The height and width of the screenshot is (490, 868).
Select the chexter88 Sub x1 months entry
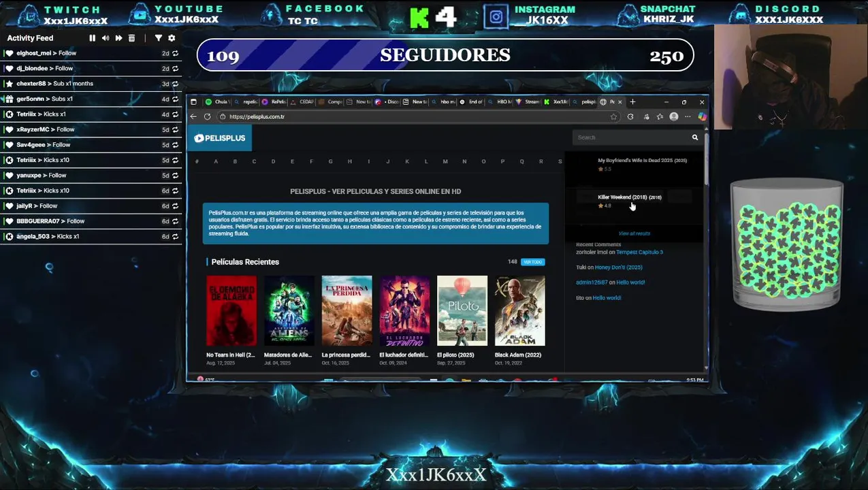click(91, 84)
